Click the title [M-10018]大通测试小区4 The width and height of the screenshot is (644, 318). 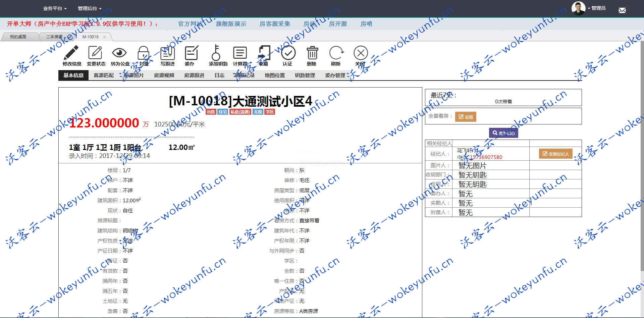pos(240,101)
